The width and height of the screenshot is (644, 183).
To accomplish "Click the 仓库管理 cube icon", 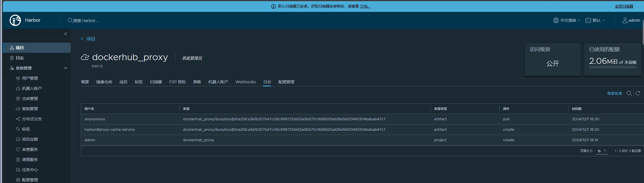I will coord(18,99).
